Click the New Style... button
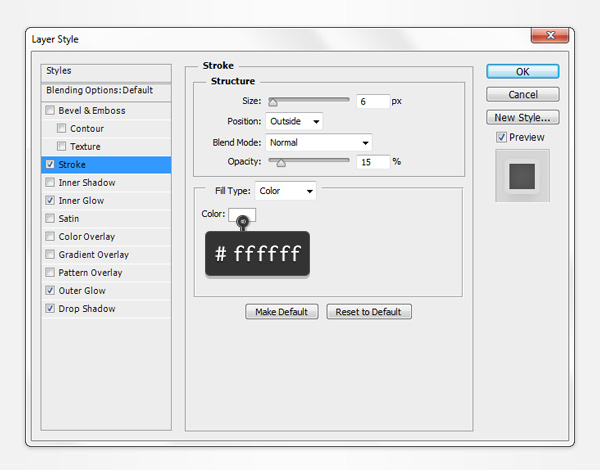The height and width of the screenshot is (470, 600). tap(523, 118)
